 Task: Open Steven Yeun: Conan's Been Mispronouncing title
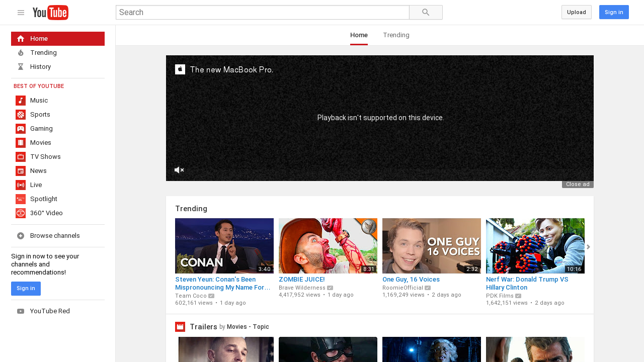click(x=223, y=284)
